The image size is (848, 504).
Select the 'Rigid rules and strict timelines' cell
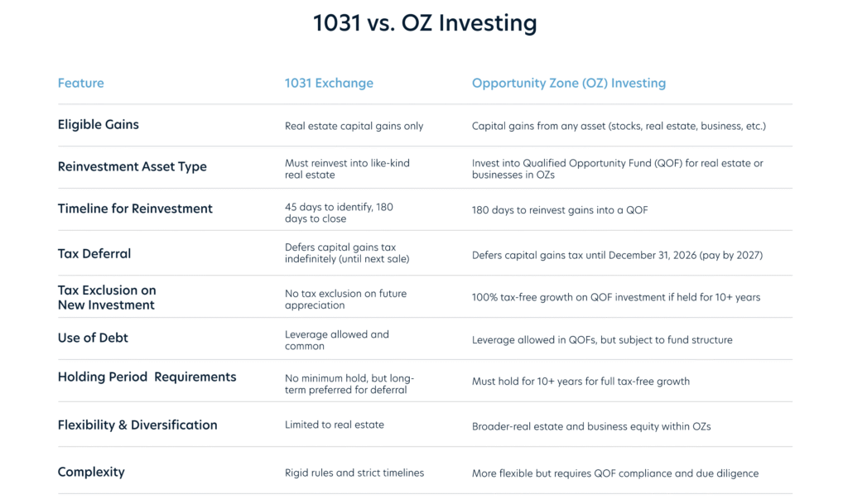tap(354, 473)
